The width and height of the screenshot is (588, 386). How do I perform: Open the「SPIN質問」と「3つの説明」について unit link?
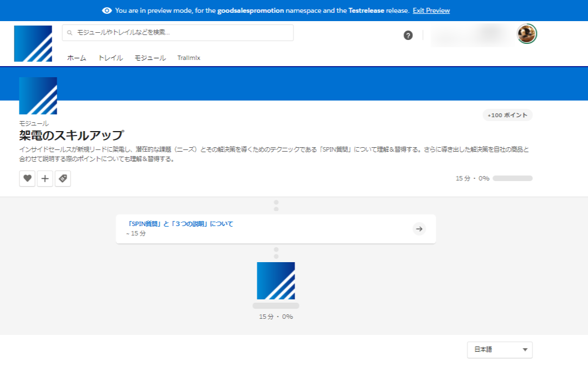pyautogui.click(x=181, y=224)
